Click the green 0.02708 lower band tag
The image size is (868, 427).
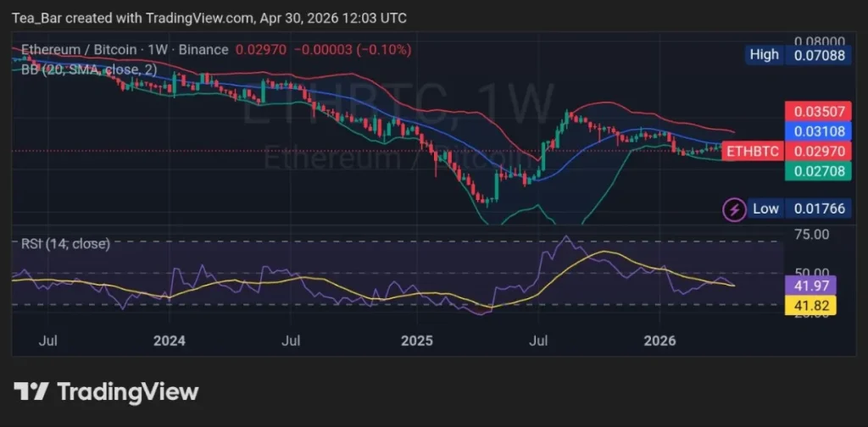[x=811, y=171]
